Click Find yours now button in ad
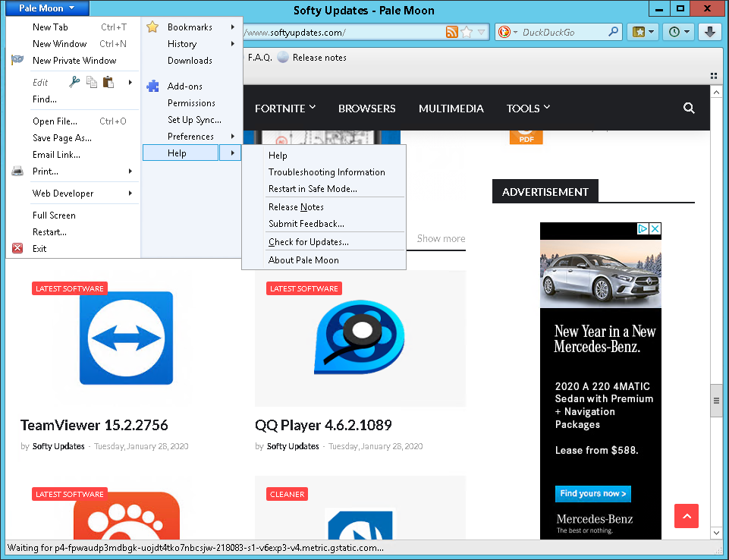Viewport: 729px width, 560px height. [592, 493]
